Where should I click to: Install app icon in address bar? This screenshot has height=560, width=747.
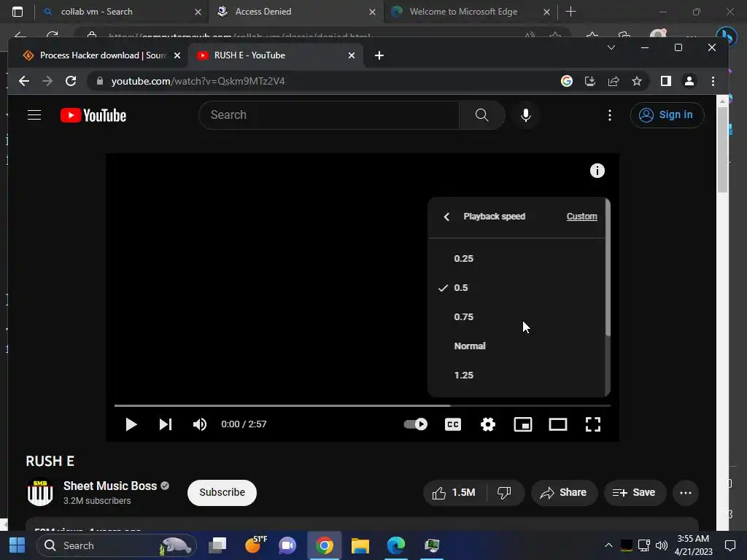point(589,81)
